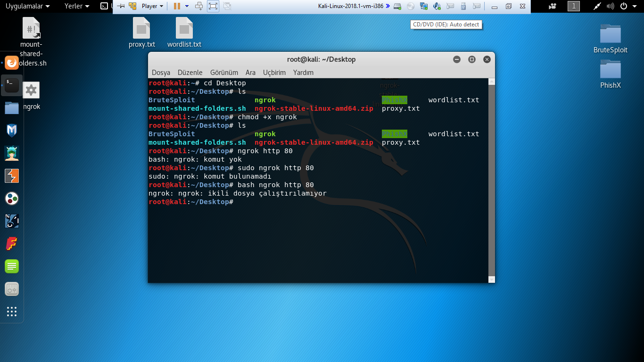
Task: Open the Yardım menu in terminal
Action: 303,73
